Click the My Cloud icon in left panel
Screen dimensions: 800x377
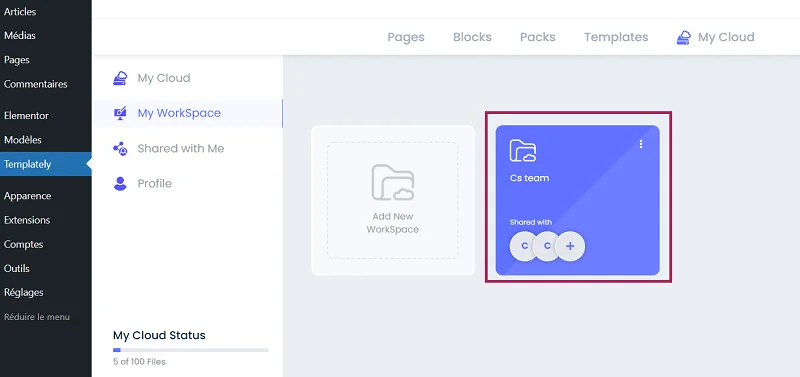(120, 78)
